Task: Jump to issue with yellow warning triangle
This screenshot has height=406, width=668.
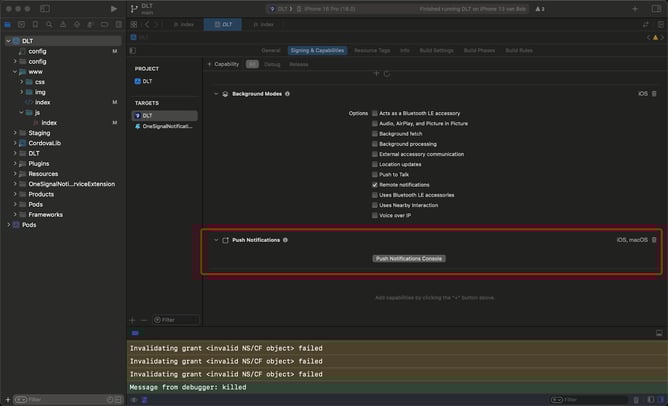Action: [655, 37]
